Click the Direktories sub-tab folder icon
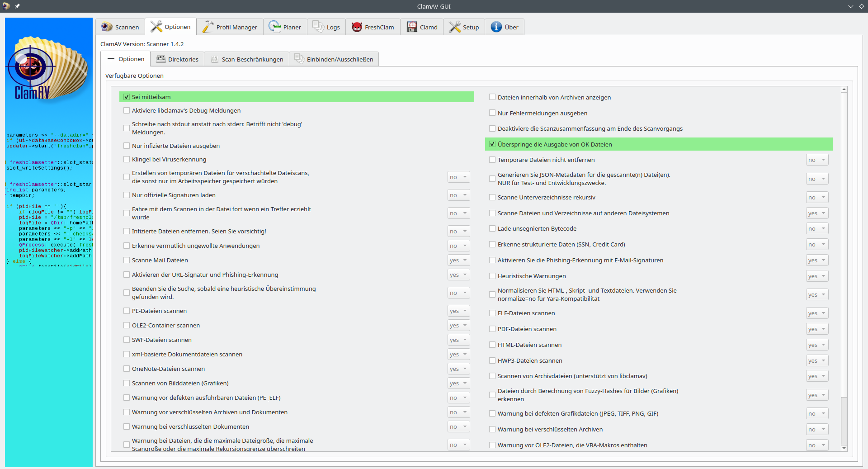Viewport: 868px width, 469px height. tap(161, 59)
